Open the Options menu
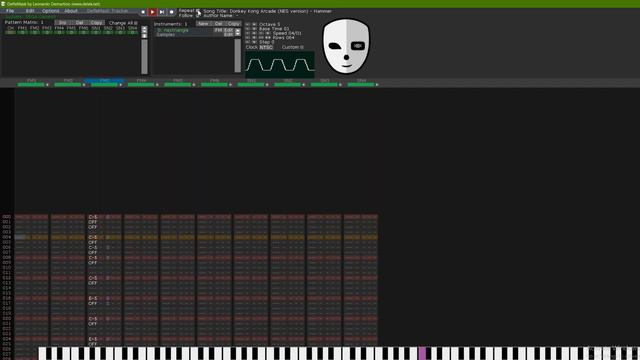Screen dimensions: 640x360 pos(51,11)
